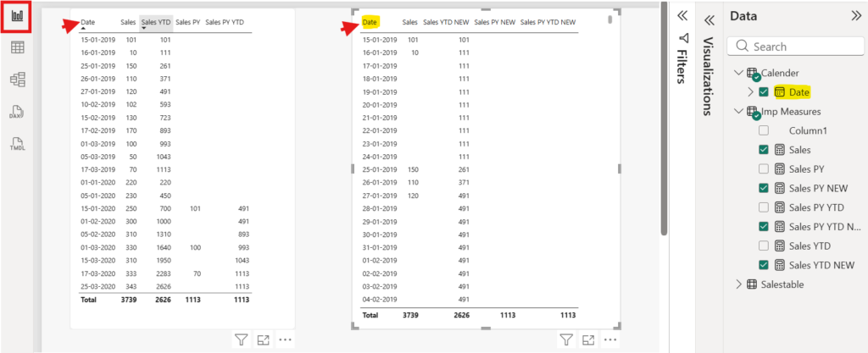This screenshot has width=868, height=353.
Task: Expand the Visualizations pane chevron
Action: click(709, 20)
